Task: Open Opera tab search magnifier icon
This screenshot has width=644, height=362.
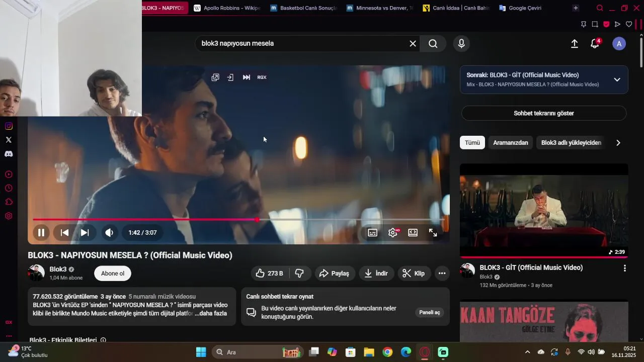Action: pos(600,8)
